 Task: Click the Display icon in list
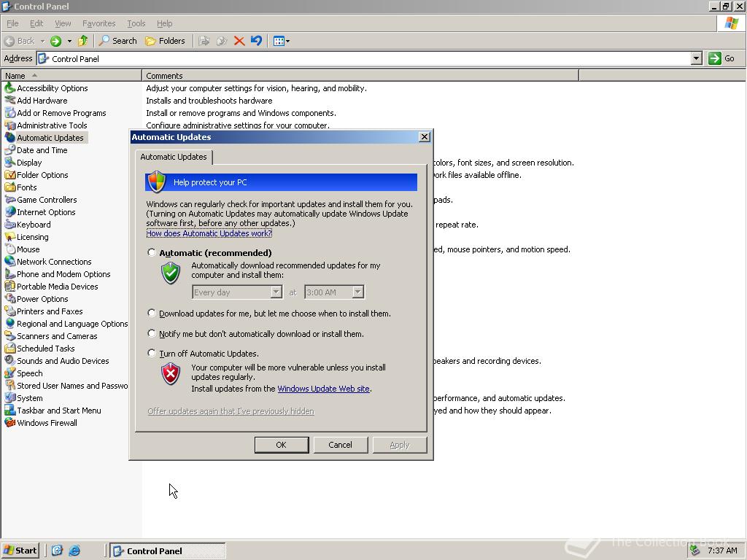9,163
